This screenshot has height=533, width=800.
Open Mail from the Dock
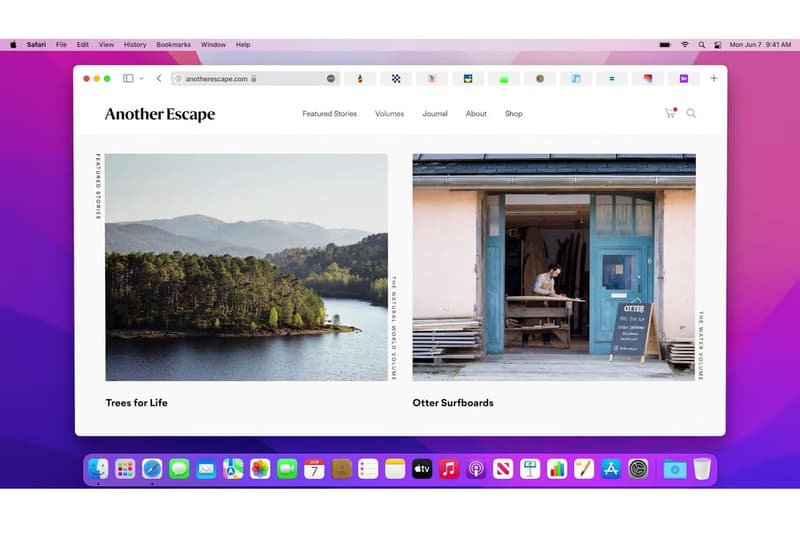pyautogui.click(x=206, y=469)
